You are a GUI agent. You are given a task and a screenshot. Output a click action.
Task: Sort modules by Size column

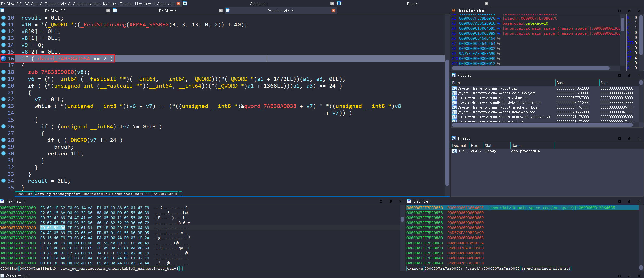(x=619, y=83)
